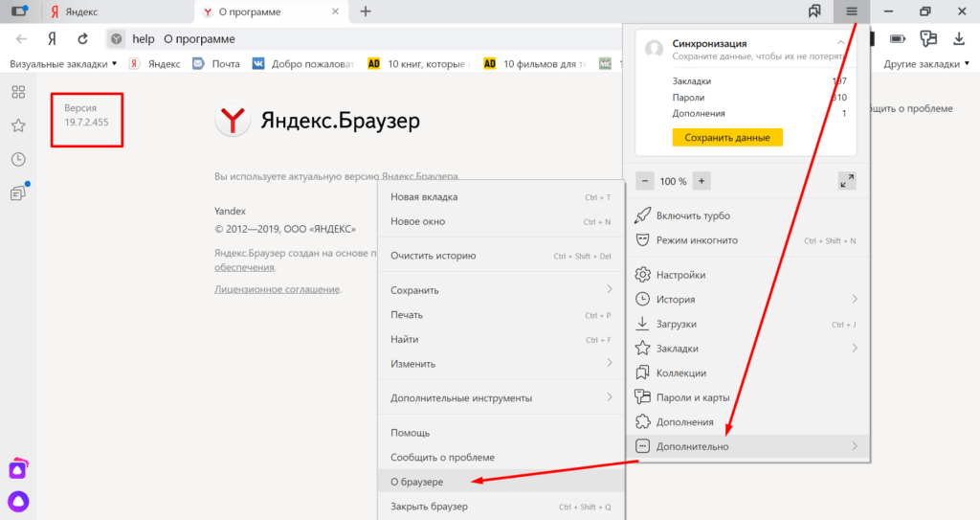Open '10 книг, которые' bookmark
Viewport: 980px width, 520px height.
419,64
